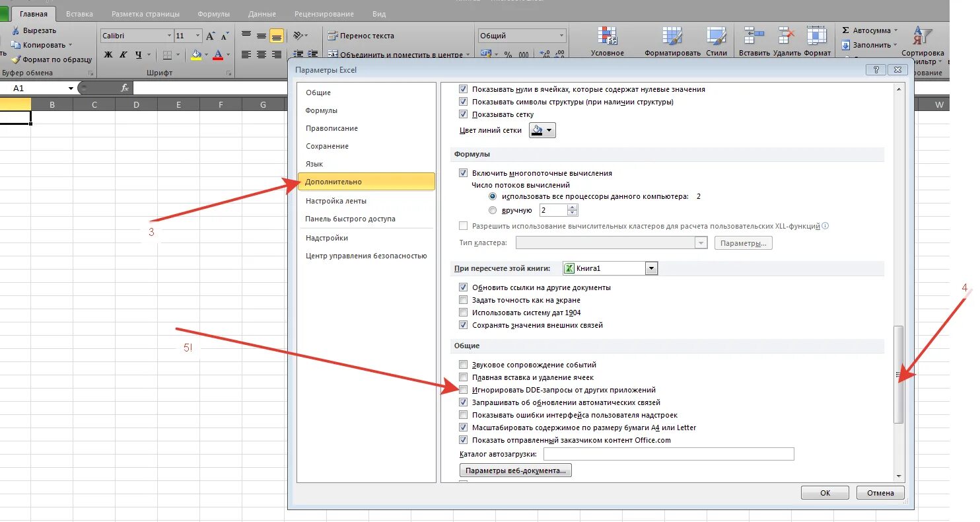The width and height of the screenshot is (980, 522).
Task: Uncheck 'Показывать нули в ячейках' checkbox
Action: coord(462,89)
